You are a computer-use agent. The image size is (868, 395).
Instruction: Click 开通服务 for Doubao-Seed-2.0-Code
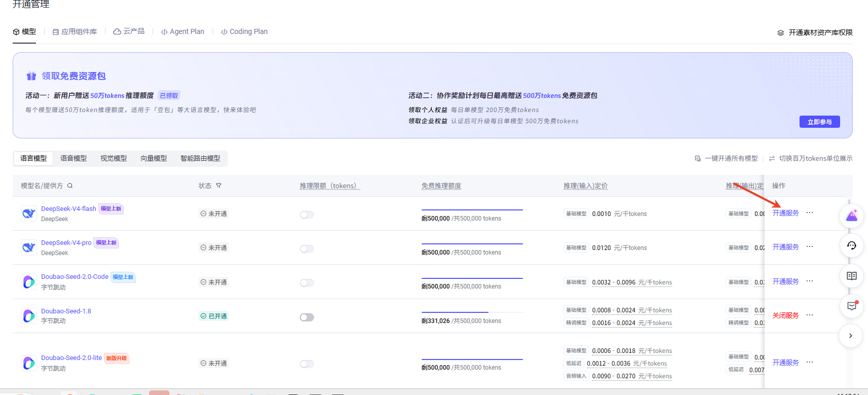pos(786,281)
